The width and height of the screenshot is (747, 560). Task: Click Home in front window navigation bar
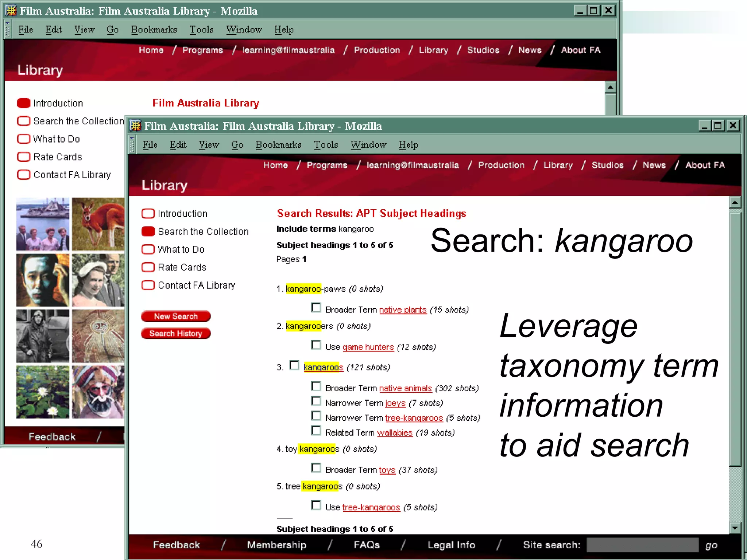point(275,165)
